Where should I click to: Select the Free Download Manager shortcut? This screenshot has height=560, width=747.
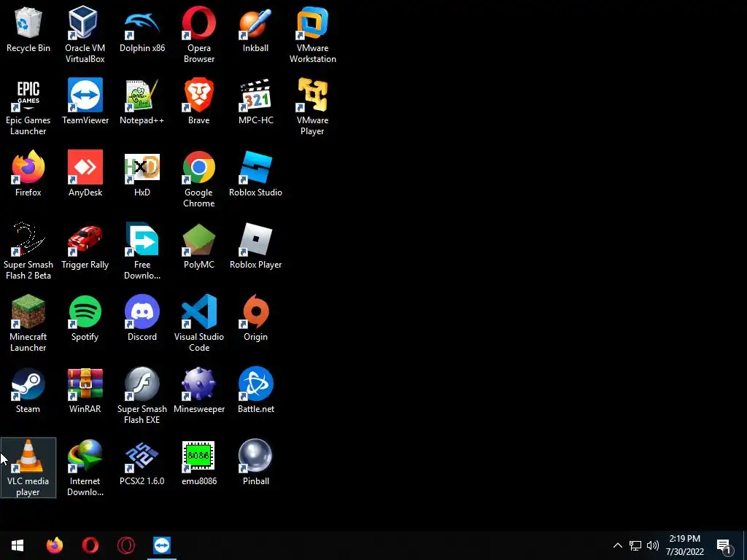pos(142,251)
